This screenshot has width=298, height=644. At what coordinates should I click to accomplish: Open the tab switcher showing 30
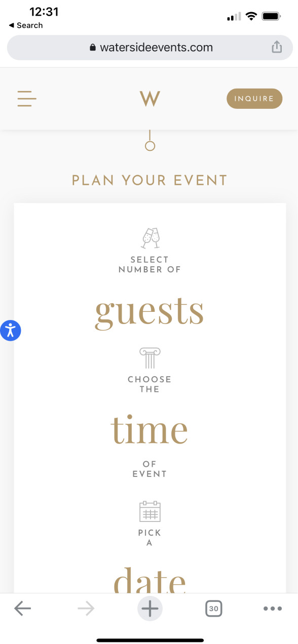[x=214, y=609]
